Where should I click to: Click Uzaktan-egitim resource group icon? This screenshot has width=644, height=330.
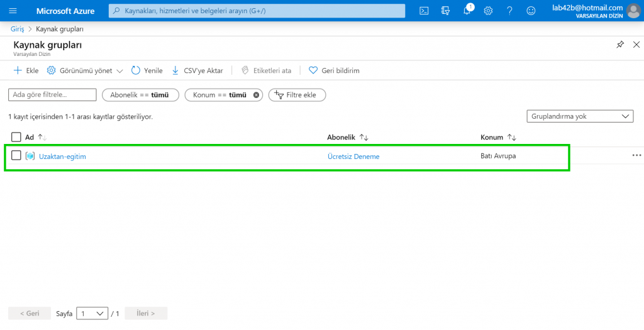pos(30,156)
